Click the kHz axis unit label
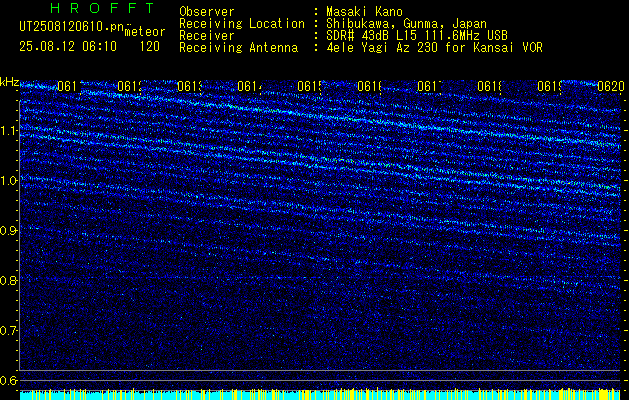The width and height of the screenshot is (629, 400). pyautogui.click(x=9, y=82)
